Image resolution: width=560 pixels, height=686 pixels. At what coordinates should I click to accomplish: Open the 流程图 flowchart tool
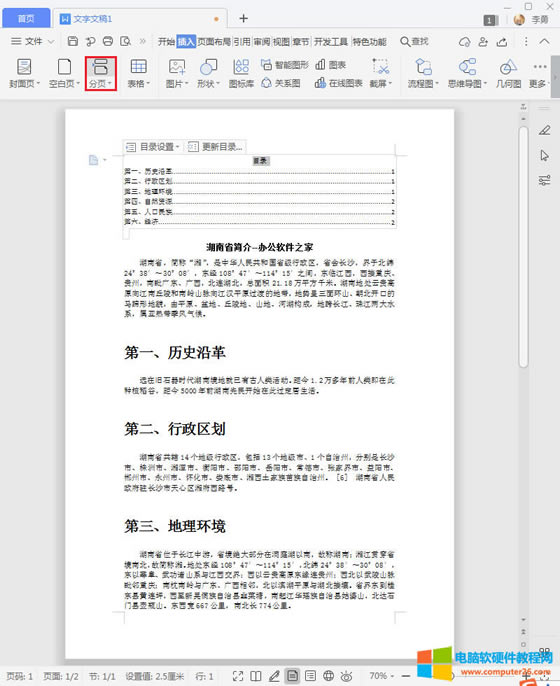point(423,73)
